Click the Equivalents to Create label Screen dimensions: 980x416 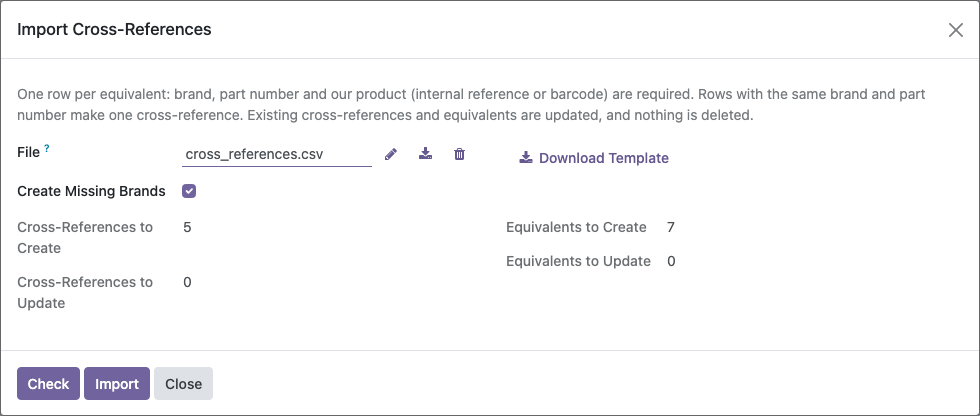click(576, 227)
